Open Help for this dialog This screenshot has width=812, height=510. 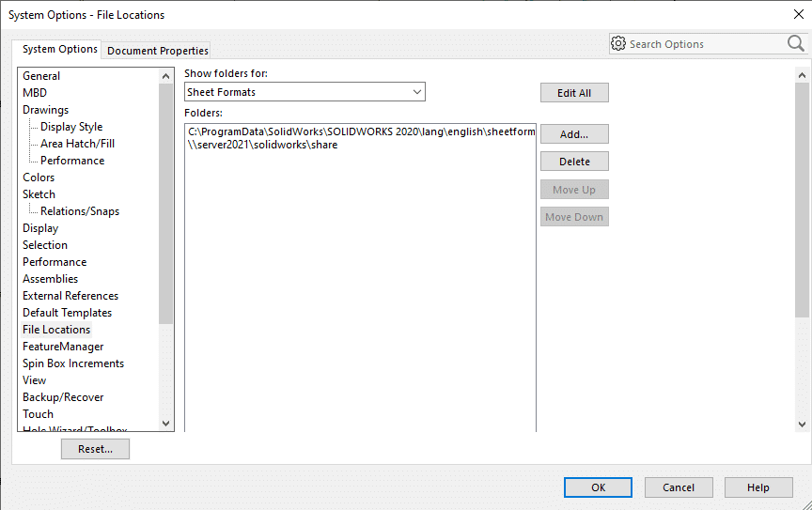click(x=758, y=487)
